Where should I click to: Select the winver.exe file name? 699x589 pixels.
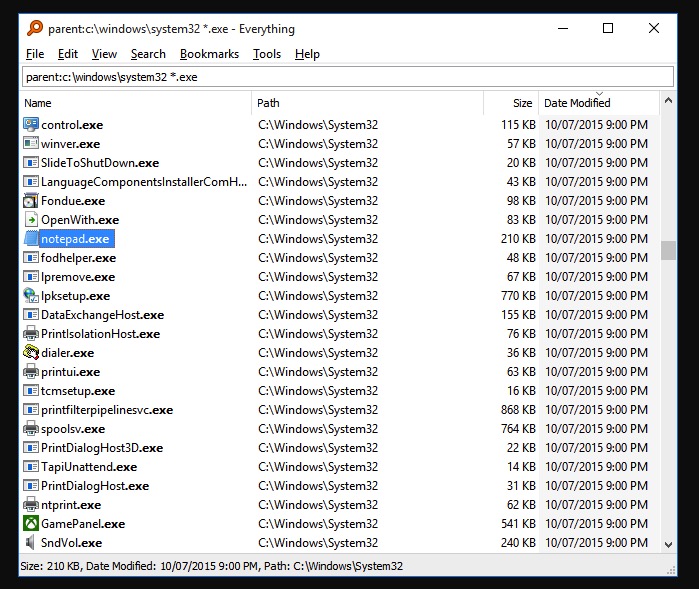70,144
